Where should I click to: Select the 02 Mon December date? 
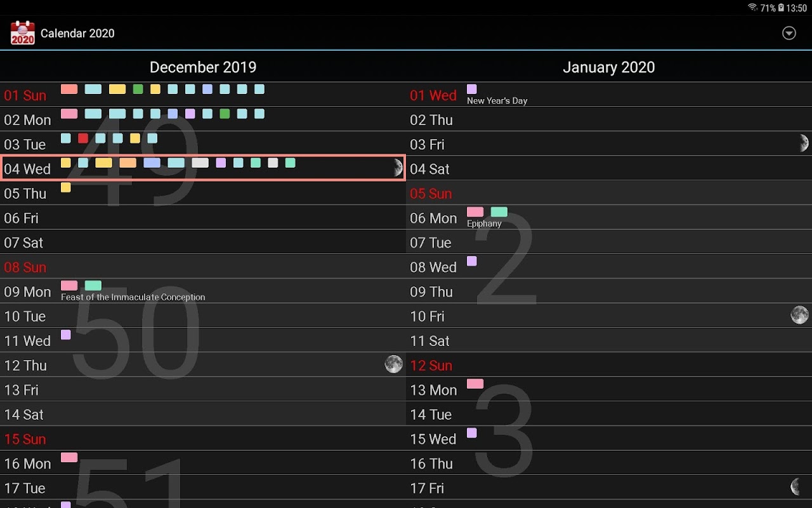coord(27,120)
